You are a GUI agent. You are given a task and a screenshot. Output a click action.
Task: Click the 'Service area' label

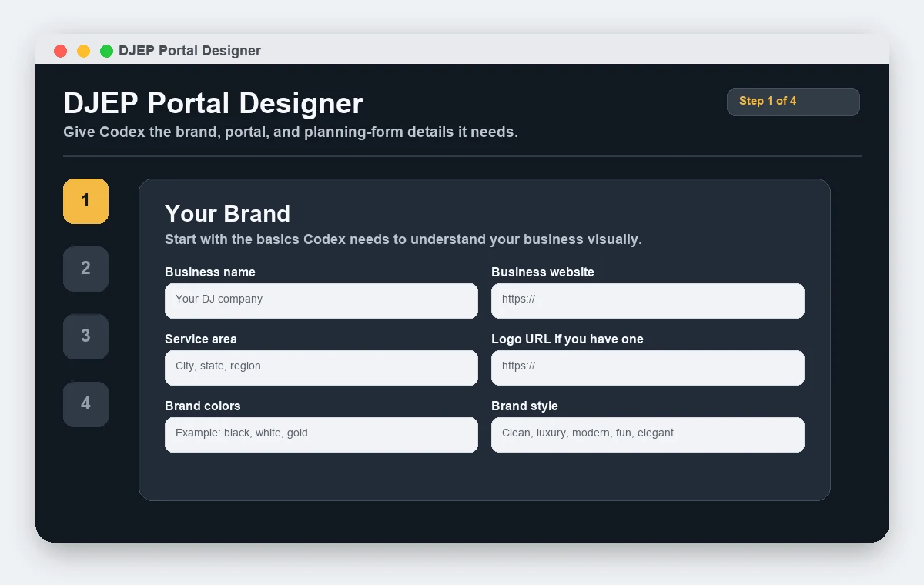[201, 339]
